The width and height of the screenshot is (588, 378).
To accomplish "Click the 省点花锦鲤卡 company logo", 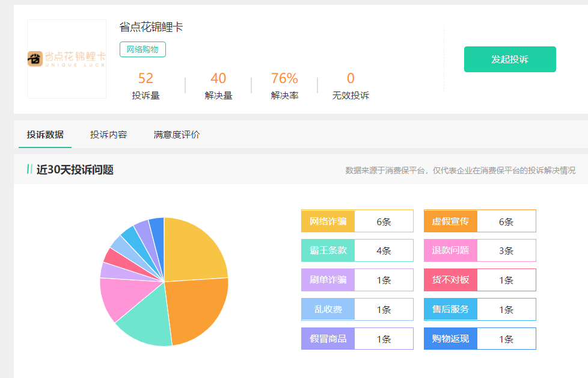I will (67, 59).
